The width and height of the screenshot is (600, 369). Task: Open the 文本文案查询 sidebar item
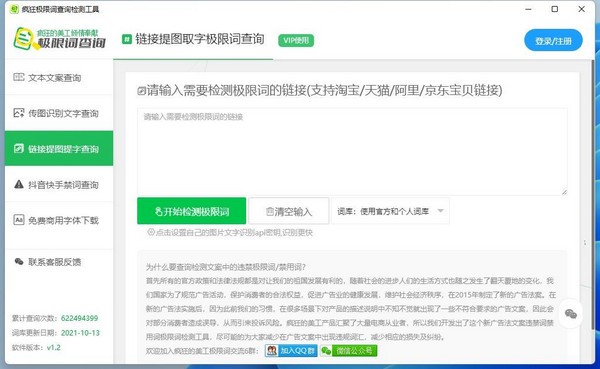(x=59, y=78)
